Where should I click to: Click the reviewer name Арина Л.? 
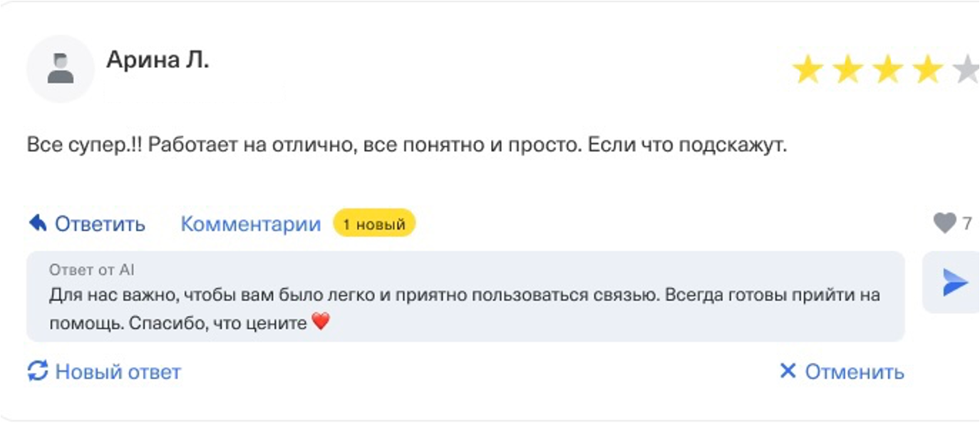pos(158,60)
